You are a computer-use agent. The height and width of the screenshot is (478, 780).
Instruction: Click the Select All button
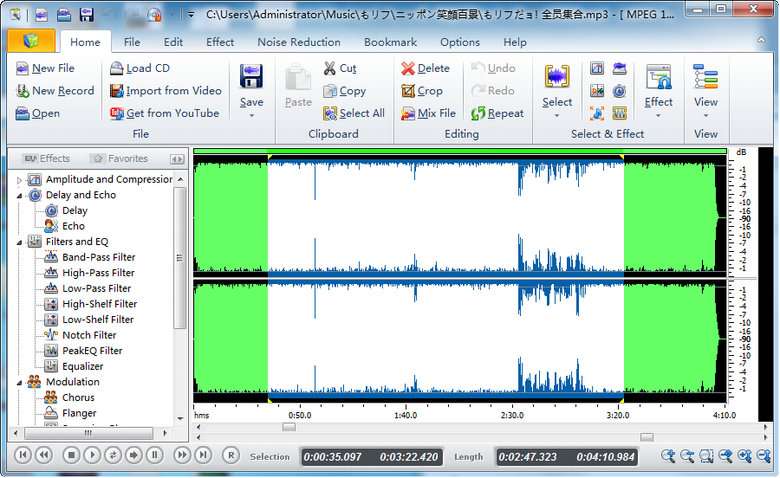click(x=354, y=114)
